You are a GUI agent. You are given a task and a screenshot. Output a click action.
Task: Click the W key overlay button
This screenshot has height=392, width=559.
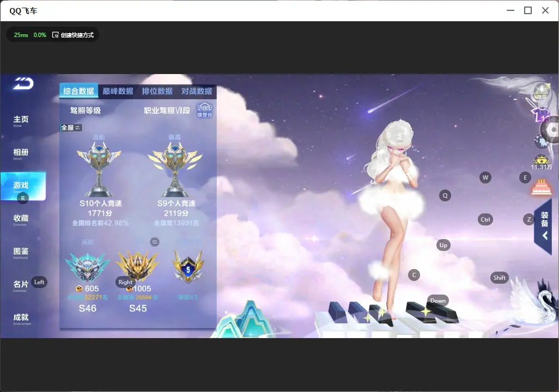pos(485,177)
